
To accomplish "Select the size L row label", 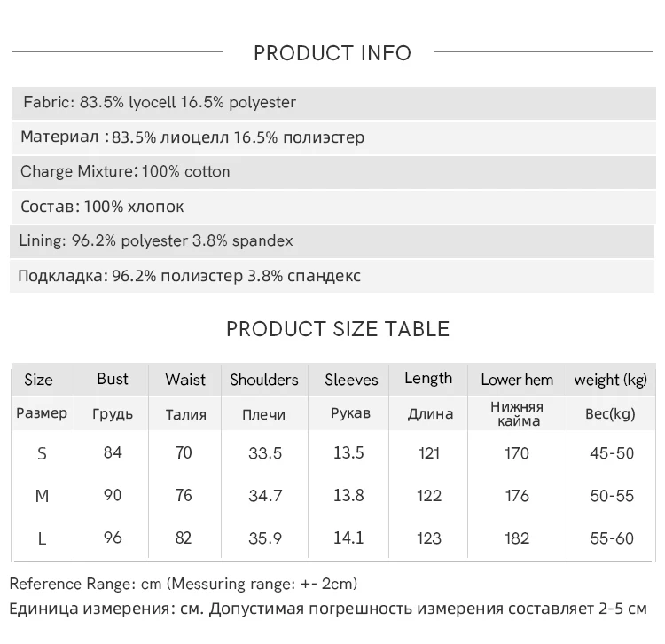I will click(x=42, y=538).
